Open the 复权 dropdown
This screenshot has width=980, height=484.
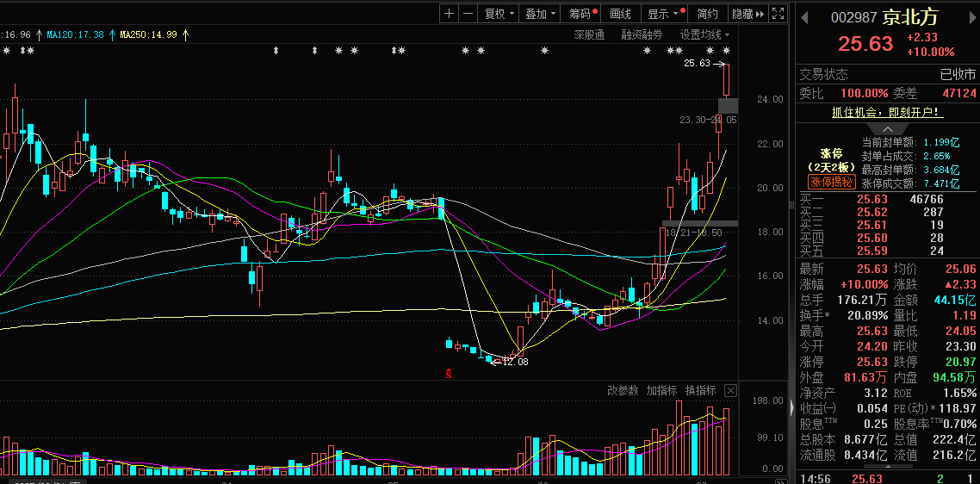499,14
